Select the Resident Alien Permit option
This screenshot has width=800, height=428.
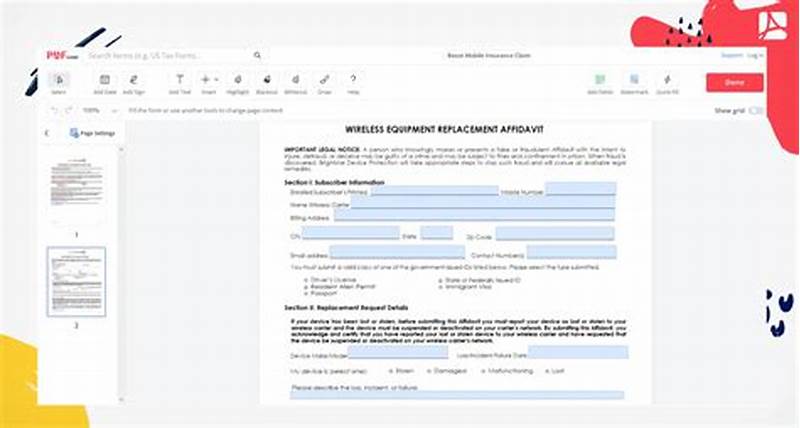[338, 287]
